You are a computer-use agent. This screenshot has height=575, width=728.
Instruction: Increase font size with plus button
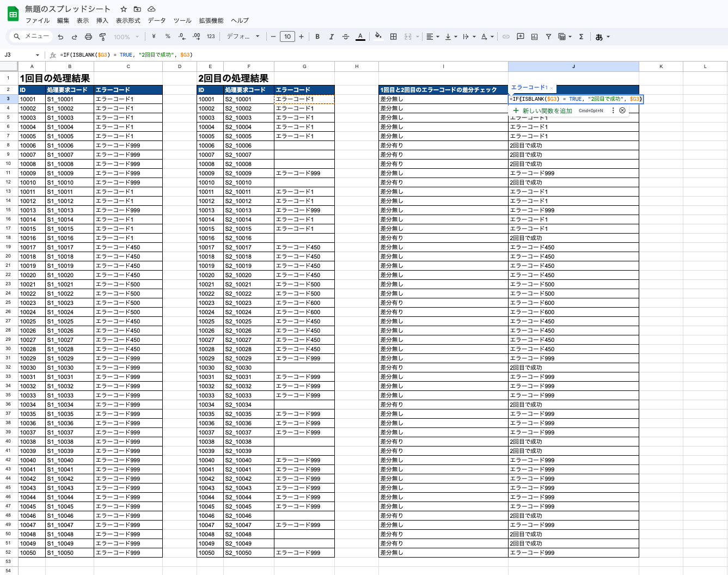(301, 36)
